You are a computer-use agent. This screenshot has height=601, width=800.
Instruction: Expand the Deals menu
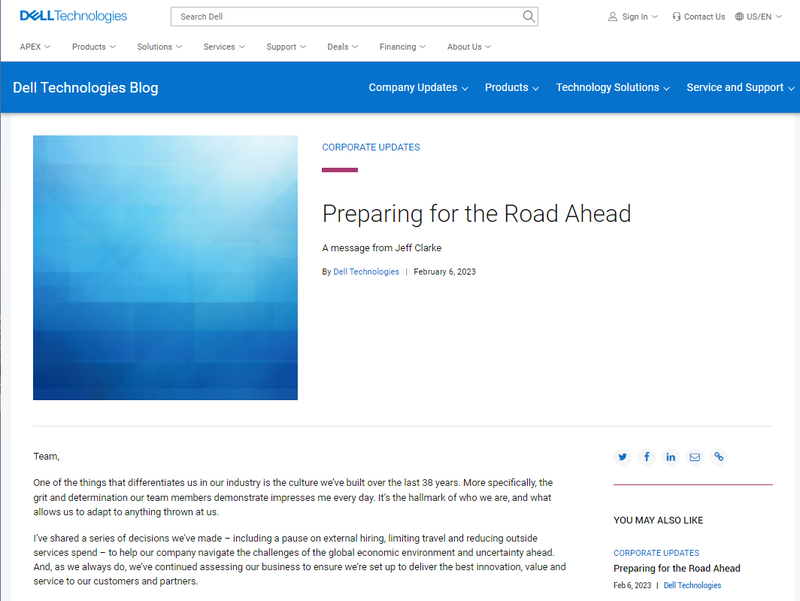pos(342,47)
